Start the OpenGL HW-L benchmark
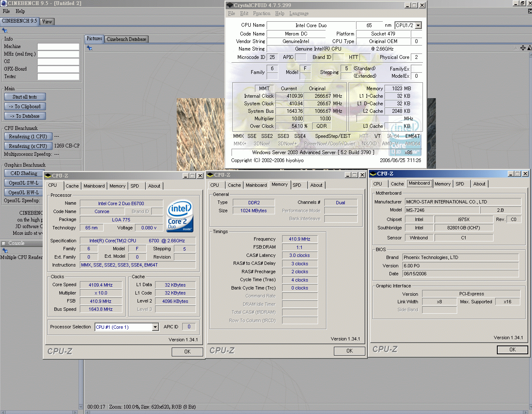532x414 pixels. coord(24,193)
